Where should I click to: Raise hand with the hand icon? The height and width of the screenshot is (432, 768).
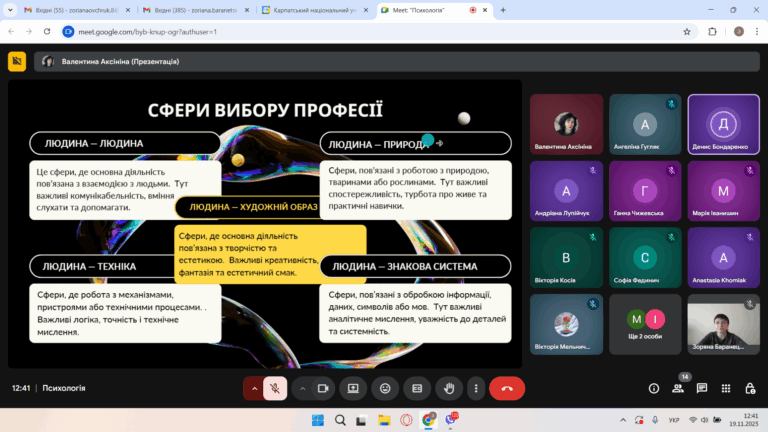pyautogui.click(x=449, y=388)
